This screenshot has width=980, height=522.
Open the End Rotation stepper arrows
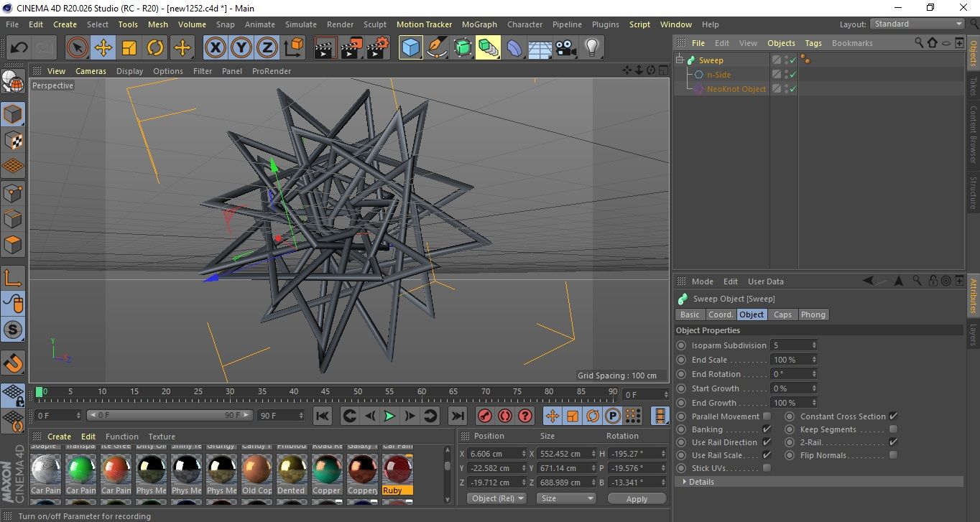click(x=814, y=374)
